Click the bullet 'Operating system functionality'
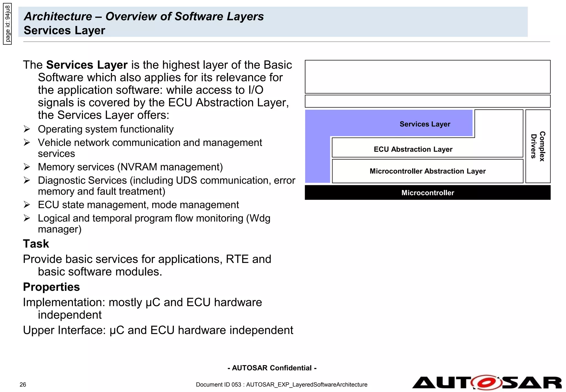Image resolution: width=566 pixels, height=392 pixels. 106,129
